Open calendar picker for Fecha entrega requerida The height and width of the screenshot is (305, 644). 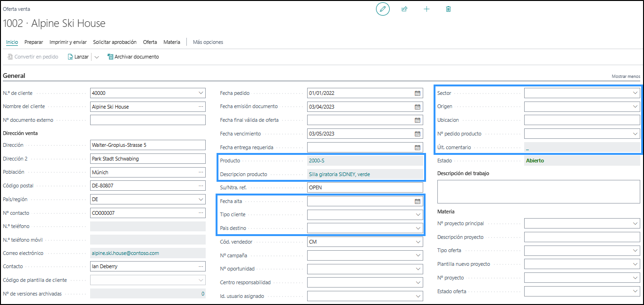[418, 147]
